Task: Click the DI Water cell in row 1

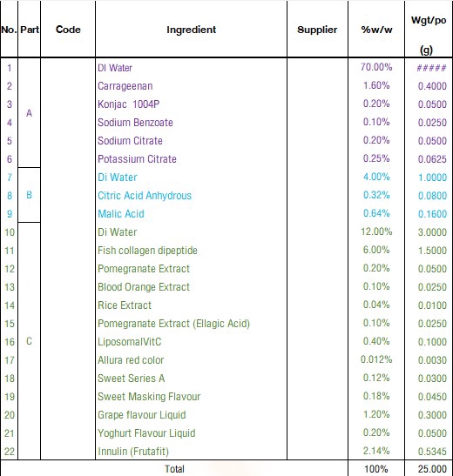Action: click(191, 67)
